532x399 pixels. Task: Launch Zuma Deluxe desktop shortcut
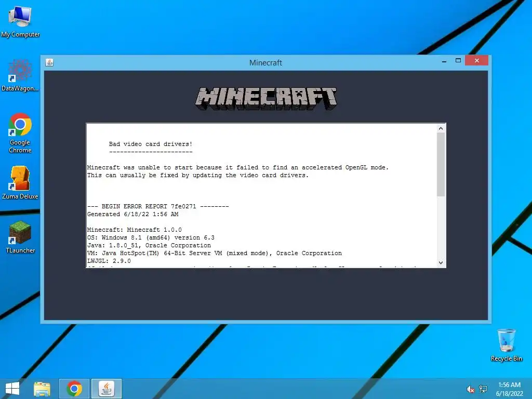click(x=20, y=182)
